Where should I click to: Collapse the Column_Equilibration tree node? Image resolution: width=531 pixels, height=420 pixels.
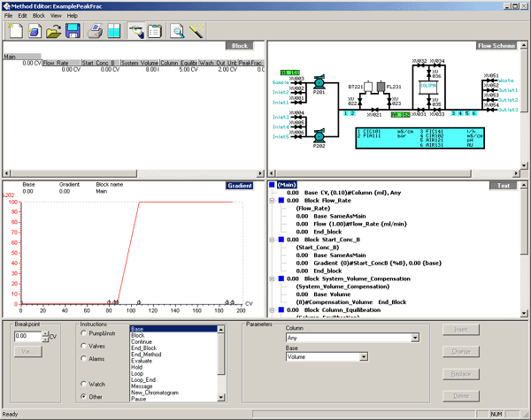(x=272, y=310)
